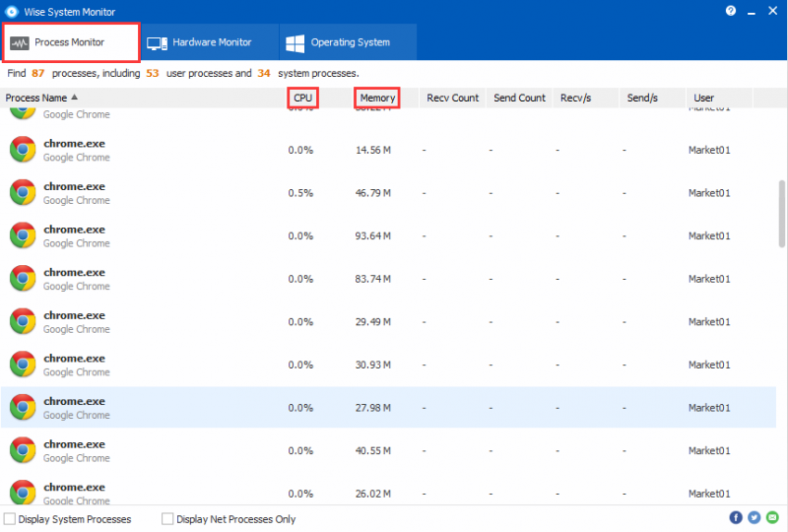Click the Wise System Monitor logo icon
Viewport: 788px width, 532px height.
pos(11,12)
